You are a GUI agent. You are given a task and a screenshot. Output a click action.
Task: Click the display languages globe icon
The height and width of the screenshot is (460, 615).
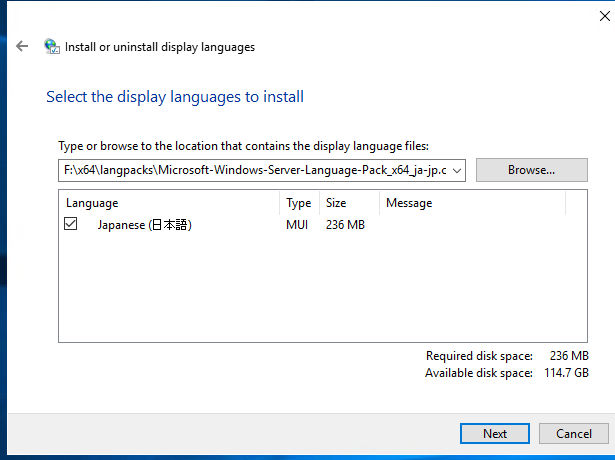point(52,46)
